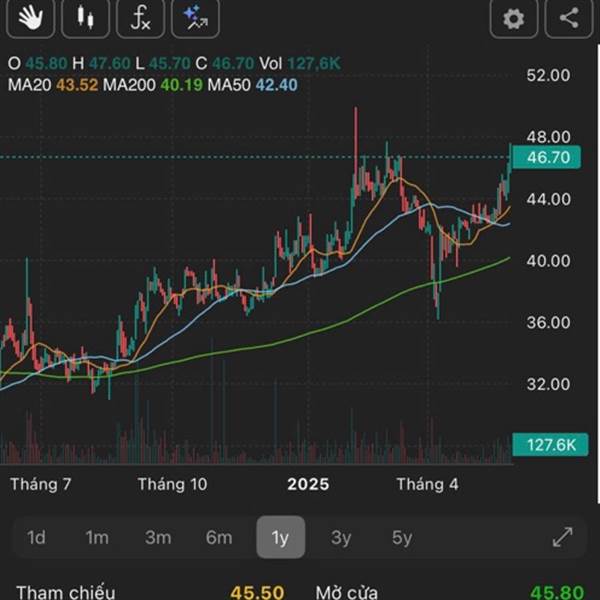Tap the 44.00 price axis label
Viewport: 600px width, 600px height.
click(548, 199)
